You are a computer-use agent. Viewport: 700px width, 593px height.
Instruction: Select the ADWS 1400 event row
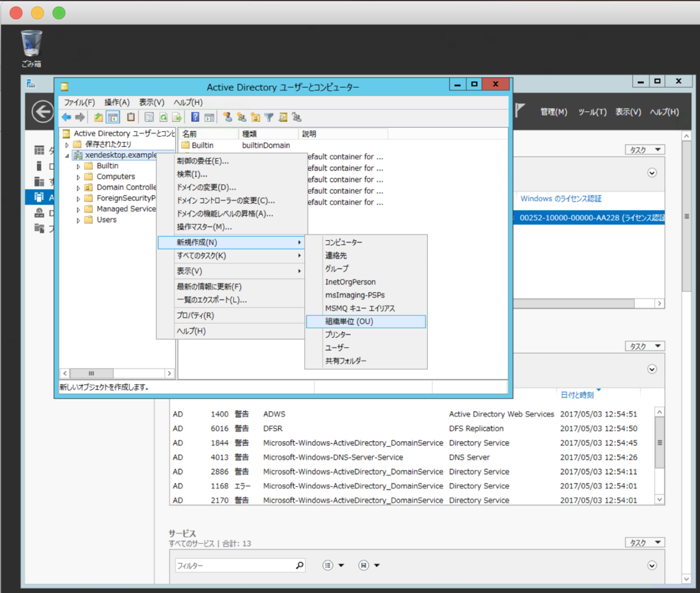(x=411, y=414)
